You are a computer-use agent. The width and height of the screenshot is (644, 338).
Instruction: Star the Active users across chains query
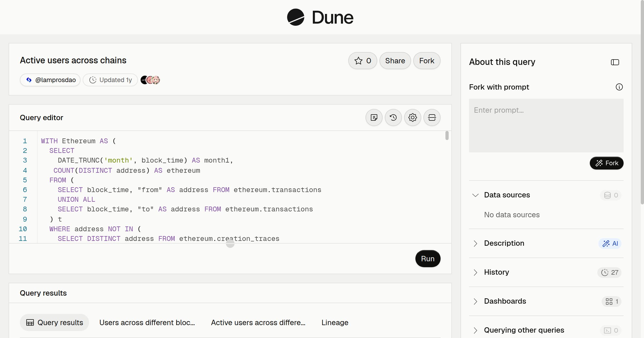363,61
